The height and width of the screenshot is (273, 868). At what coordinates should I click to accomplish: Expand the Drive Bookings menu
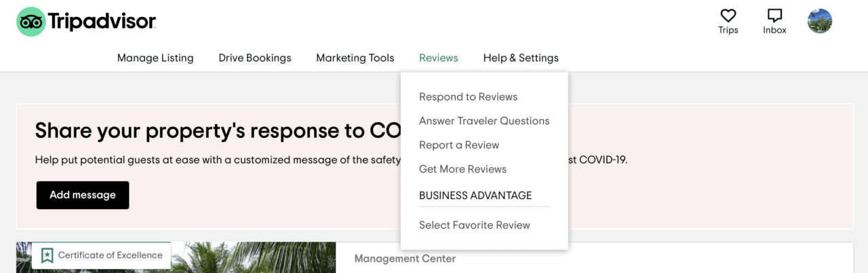click(254, 58)
